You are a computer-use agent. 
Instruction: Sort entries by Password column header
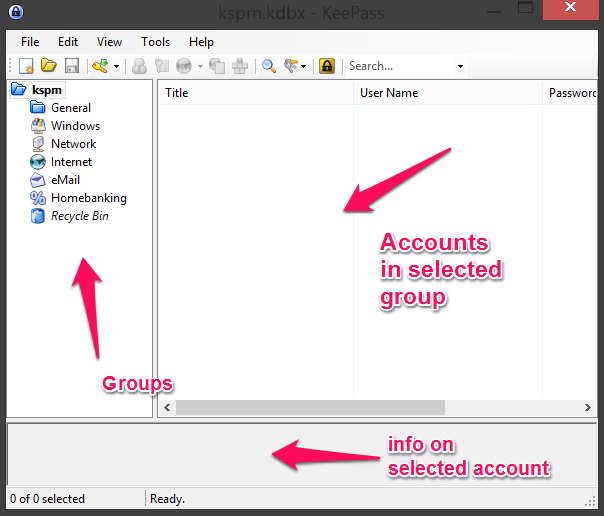pyautogui.click(x=569, y=93)
